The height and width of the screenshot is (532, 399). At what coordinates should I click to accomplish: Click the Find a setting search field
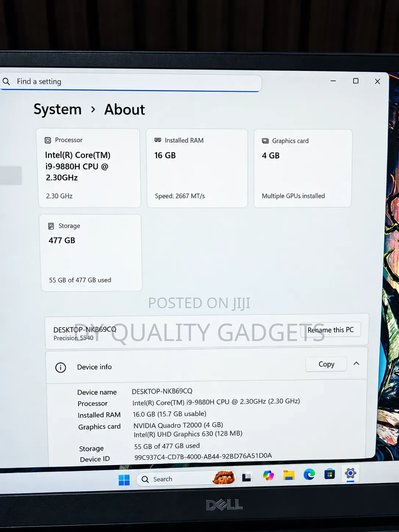[x=130, y=82]
